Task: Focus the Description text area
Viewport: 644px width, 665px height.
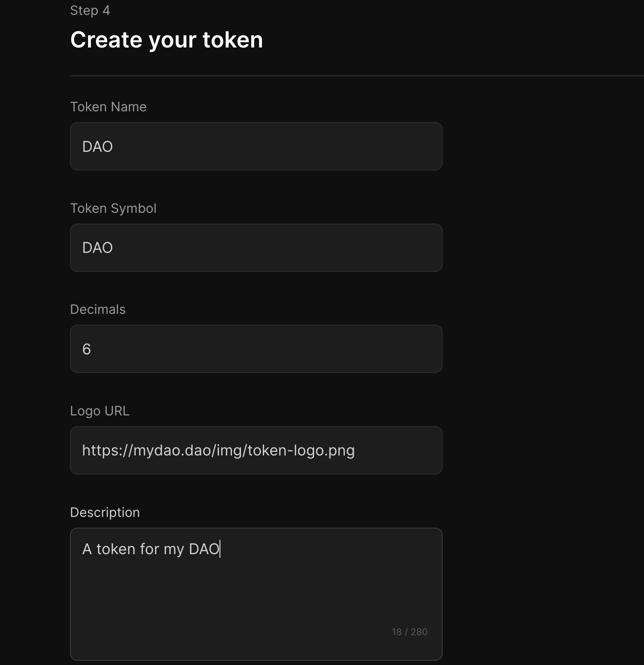Action: click(256, 594)
